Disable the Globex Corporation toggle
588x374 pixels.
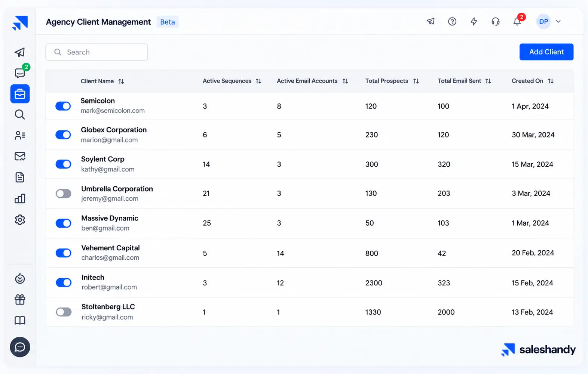pos(63,135)
